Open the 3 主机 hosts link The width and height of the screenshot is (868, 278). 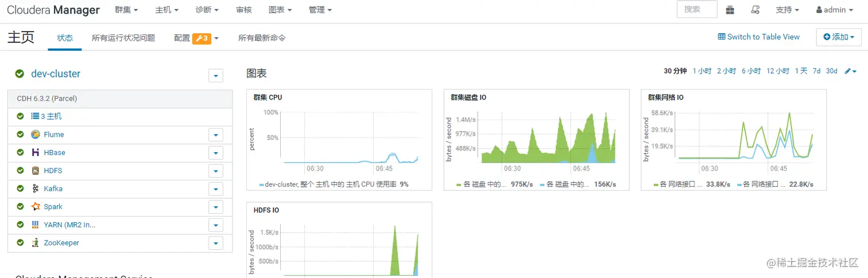[x=51, y=116]
